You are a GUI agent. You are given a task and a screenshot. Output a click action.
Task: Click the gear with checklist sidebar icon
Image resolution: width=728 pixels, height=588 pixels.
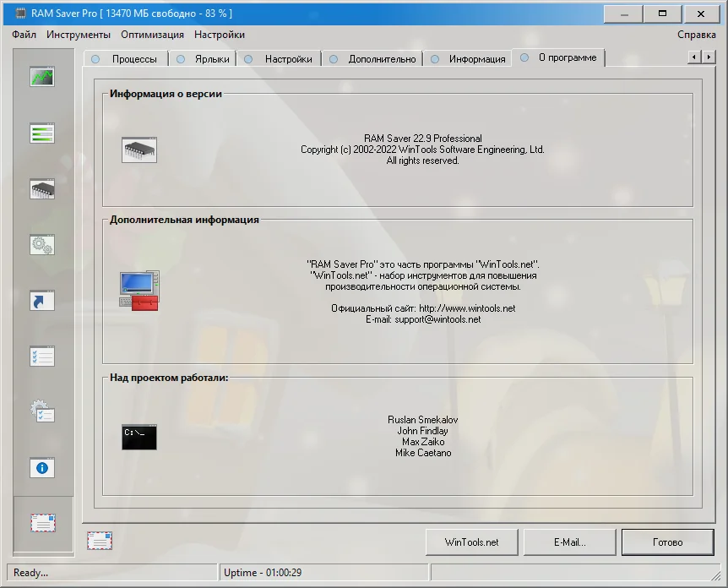(x=42, y=411)
